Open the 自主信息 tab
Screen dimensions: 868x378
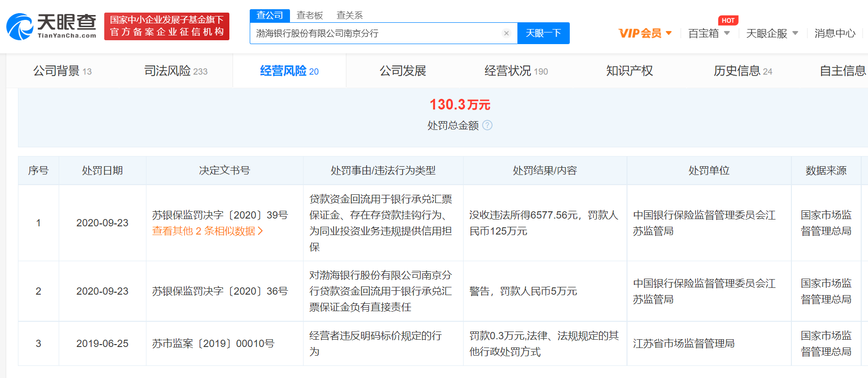(x=843, y=71)
